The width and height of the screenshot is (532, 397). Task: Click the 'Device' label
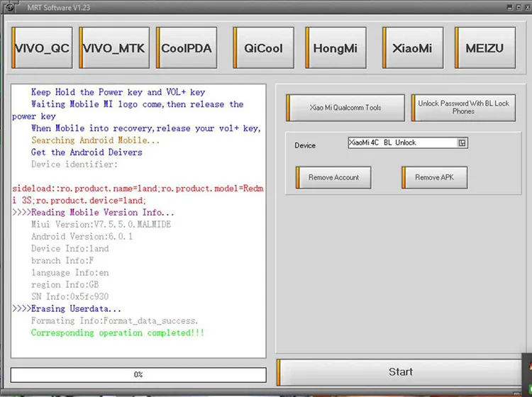[305, 145]
